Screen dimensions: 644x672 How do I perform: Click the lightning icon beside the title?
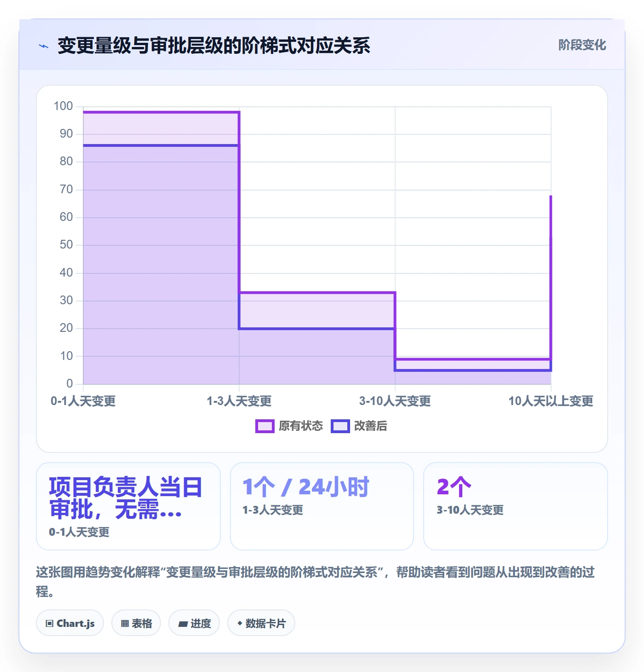click(44, 46)
